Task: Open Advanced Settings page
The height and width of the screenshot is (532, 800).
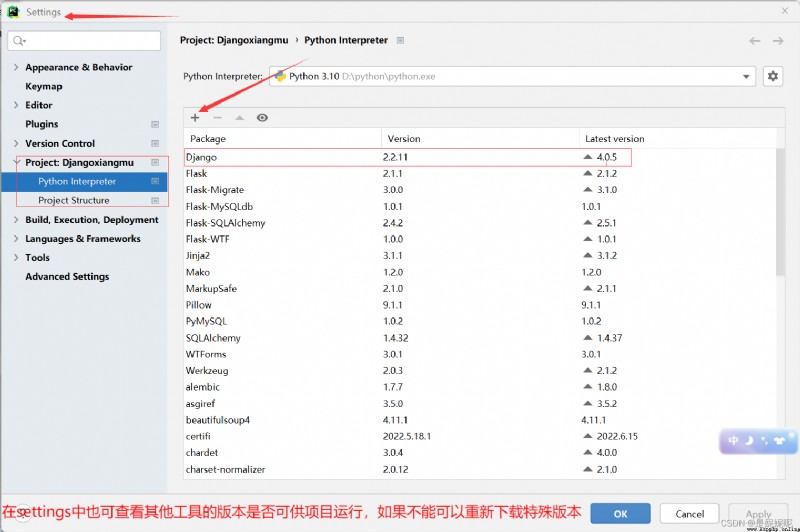Action: (67, 276)
